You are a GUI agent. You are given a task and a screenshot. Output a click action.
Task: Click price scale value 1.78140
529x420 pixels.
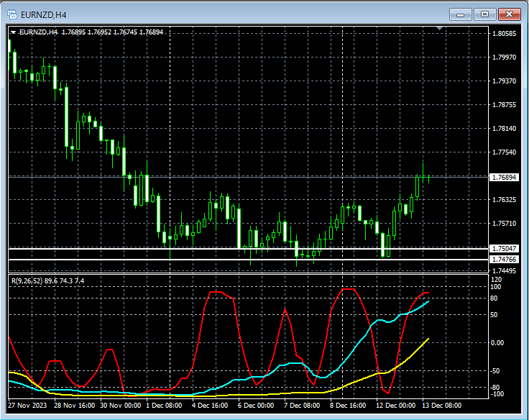(504, 129)
